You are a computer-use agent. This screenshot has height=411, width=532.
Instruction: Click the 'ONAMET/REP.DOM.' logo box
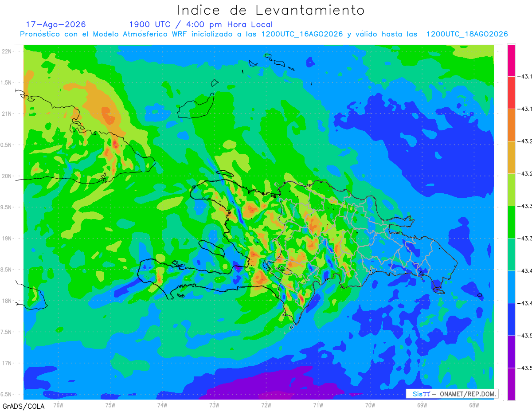452,394
